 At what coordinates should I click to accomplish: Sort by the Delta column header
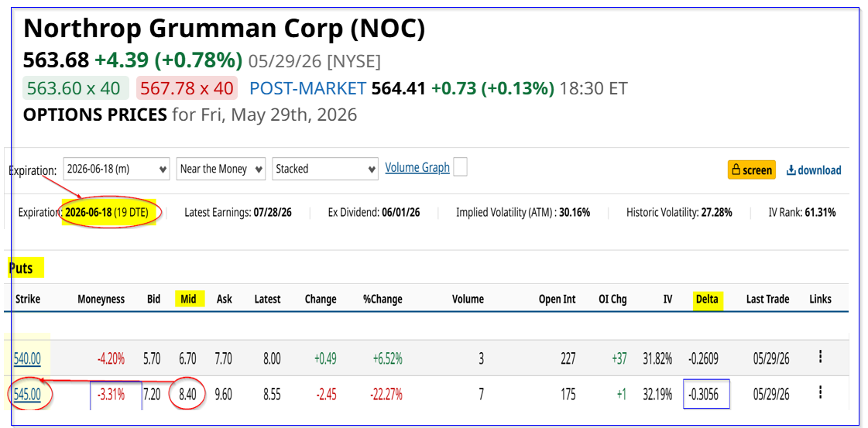pyautogui.click(x=707, y=300)
